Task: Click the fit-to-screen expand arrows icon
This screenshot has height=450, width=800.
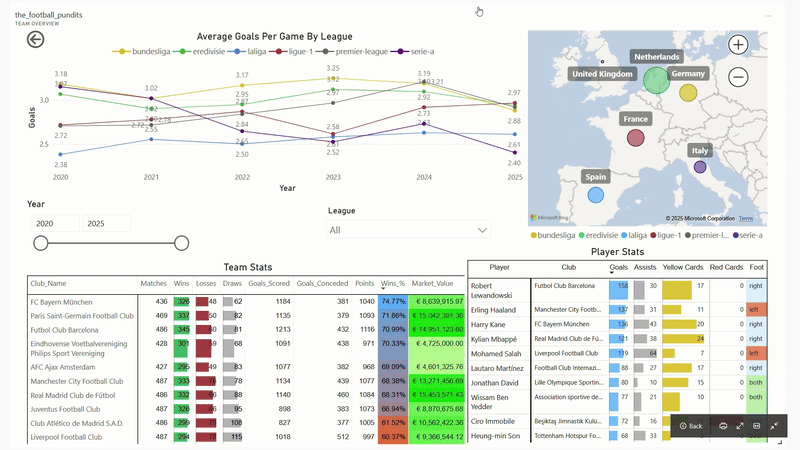Action: pos(740,426)
